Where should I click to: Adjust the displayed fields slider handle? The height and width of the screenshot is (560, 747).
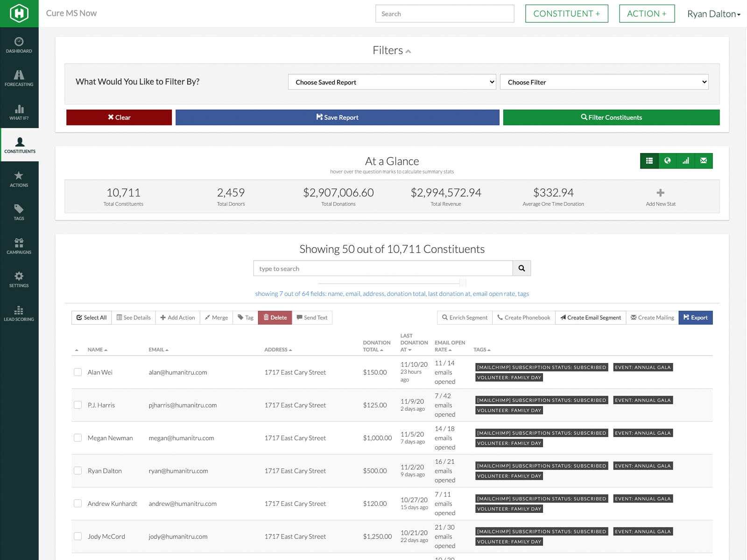coord(463,283)
